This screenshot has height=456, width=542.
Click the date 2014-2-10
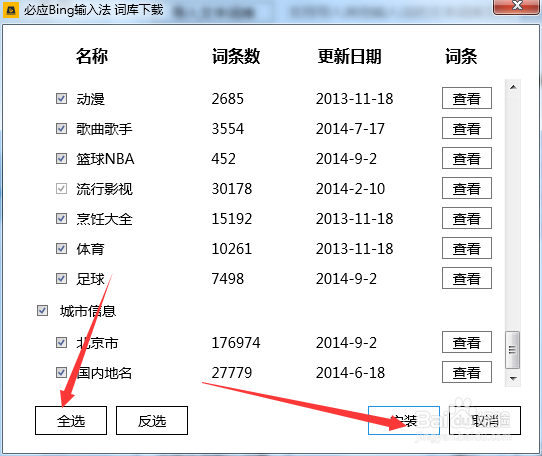(x=351, y=189)
